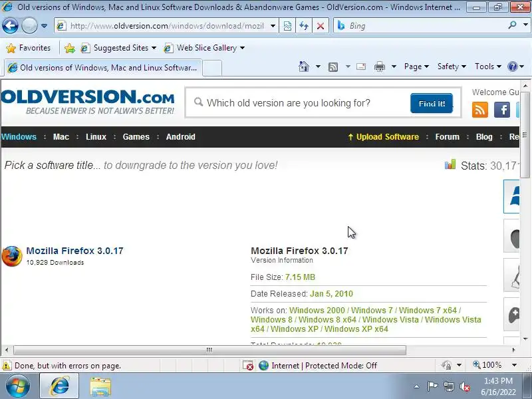Select the Android navigation item

click(x=180, y=137)
